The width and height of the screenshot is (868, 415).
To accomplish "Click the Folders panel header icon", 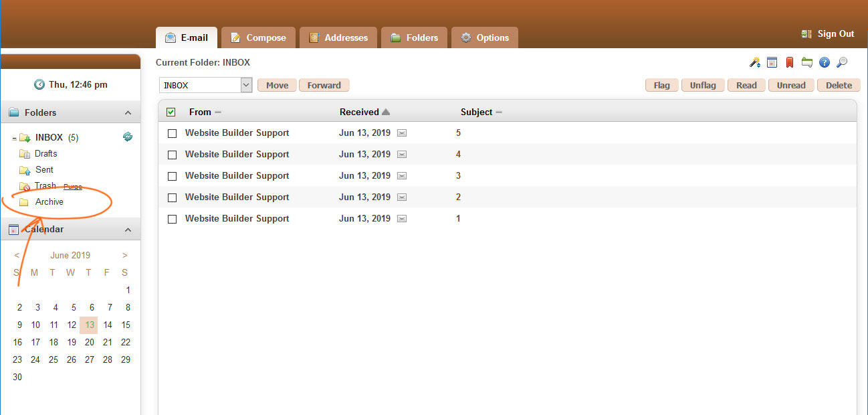I will point(14,112).
